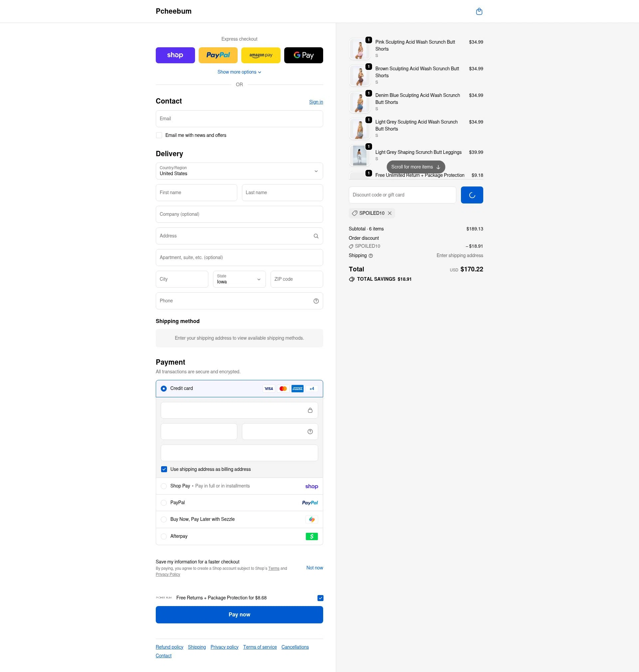Image resolution: width=639 pixels, height=672 pixels.
Task: Remove the SPOILED10 discount tag
Action: 390,213
